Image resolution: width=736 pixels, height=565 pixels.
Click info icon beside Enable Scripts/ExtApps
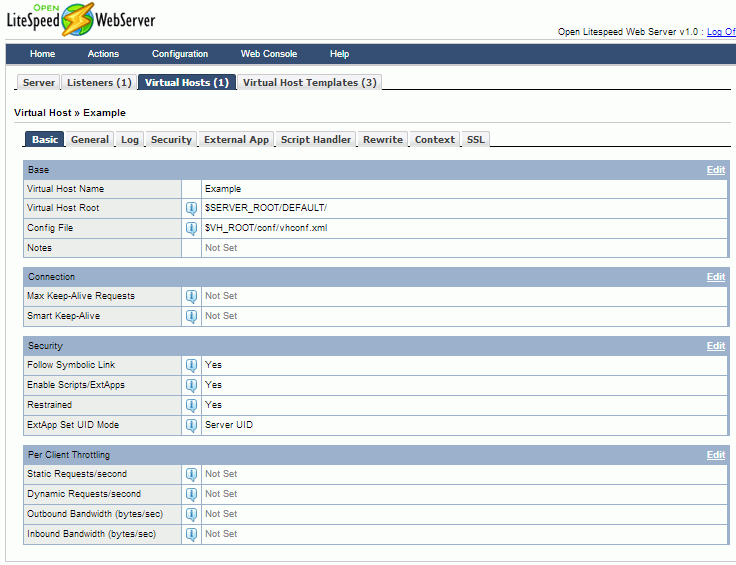pos(191,385)
